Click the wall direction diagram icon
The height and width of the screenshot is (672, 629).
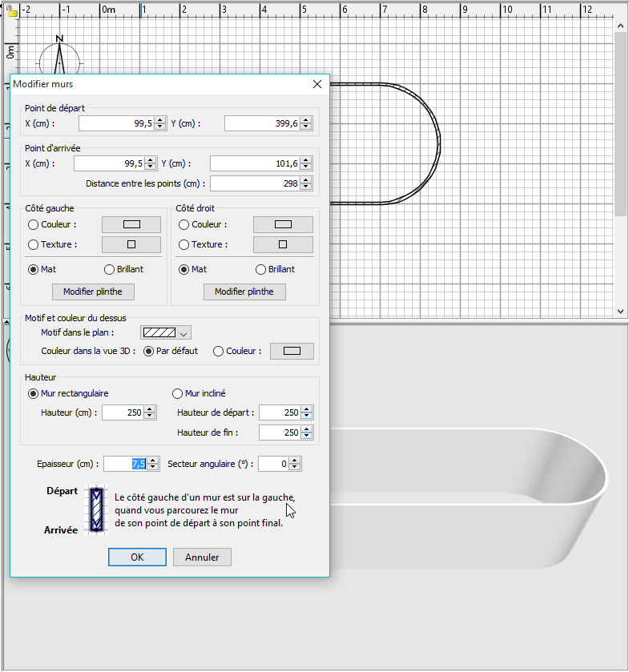pyautogui.click(x=96, y=509)
